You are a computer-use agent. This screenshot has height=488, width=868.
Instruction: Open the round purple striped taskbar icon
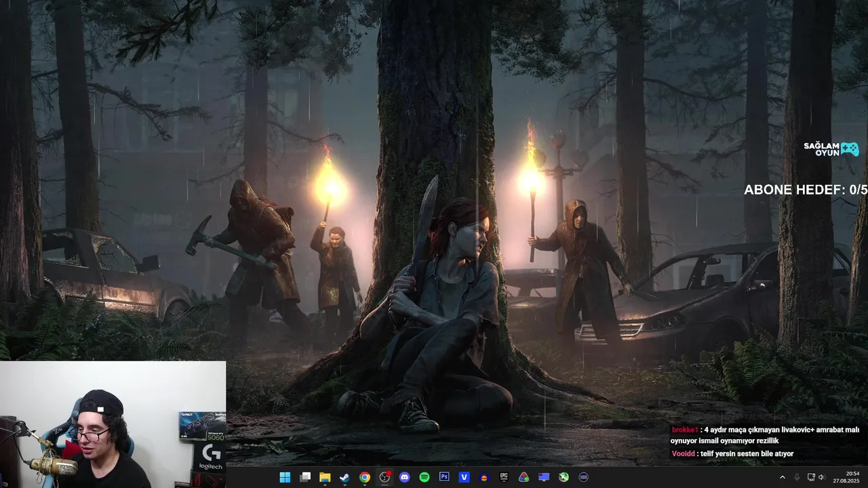583,477
